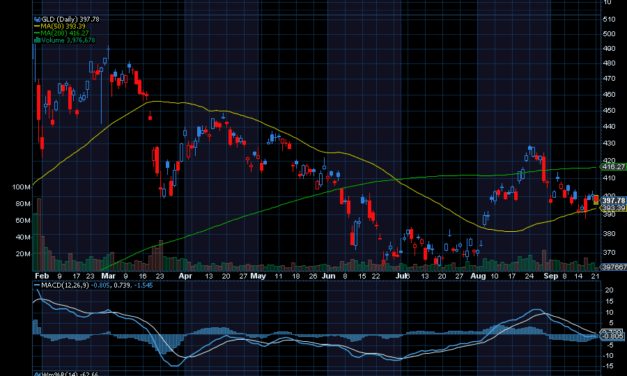627x376 pixels.
Task: Click the 21 date label in September
Action: 595,276
